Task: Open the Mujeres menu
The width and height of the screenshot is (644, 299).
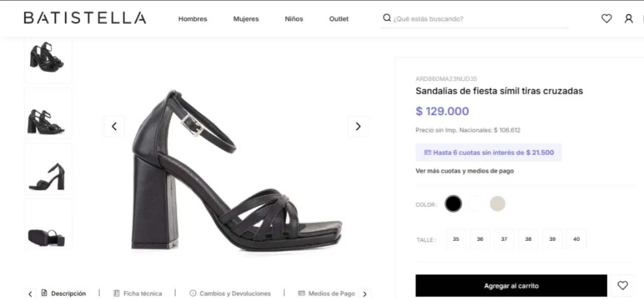Action: [x=246, y=19]
